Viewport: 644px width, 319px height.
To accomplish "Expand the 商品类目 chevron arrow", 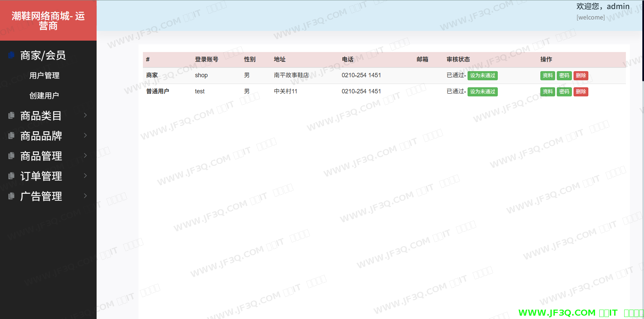I will pyautogui.click(x=85, y=115).
